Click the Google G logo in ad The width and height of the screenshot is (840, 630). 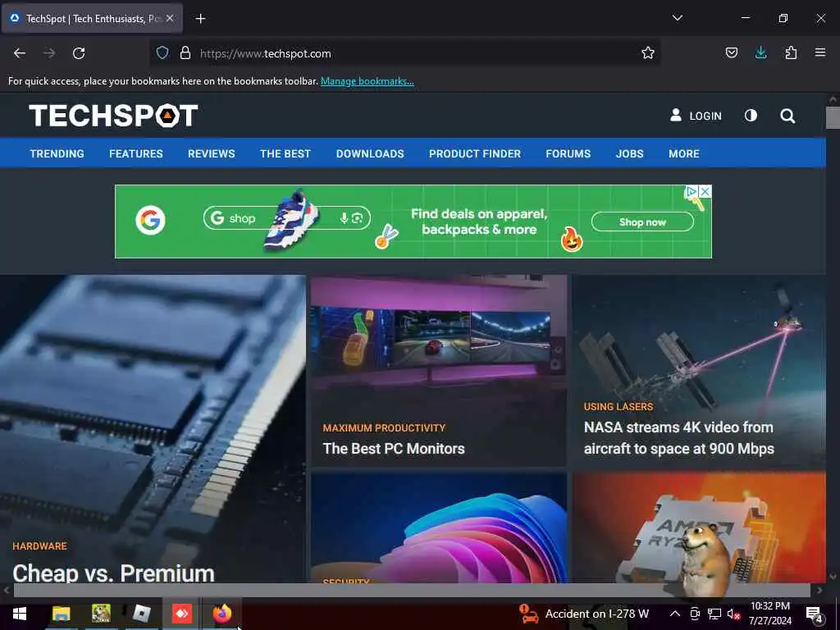pyautogui.click(x=151, y=220)
